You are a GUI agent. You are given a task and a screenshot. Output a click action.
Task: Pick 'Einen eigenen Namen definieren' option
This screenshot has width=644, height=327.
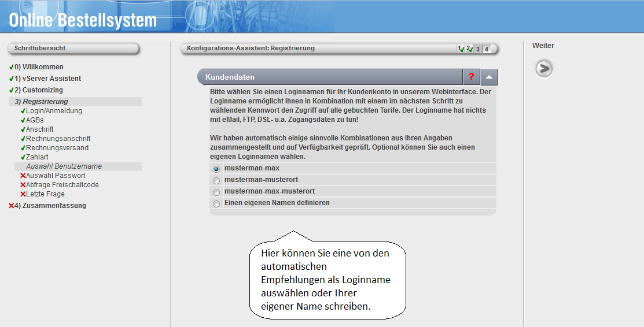216,203
